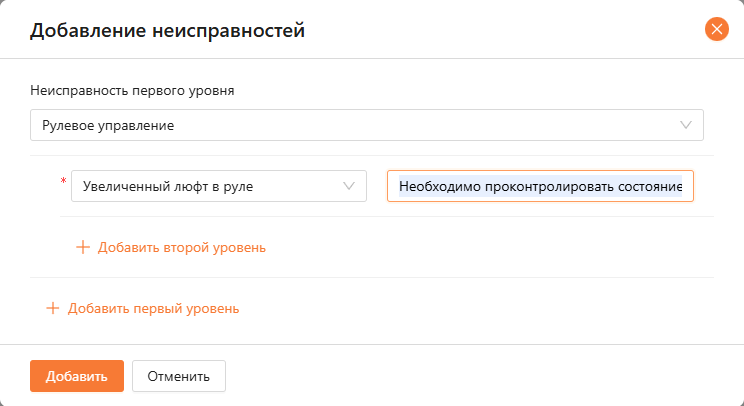Click plus icon before Добавить первый уровень
The image size is (744, 406).
pos(53,308)
